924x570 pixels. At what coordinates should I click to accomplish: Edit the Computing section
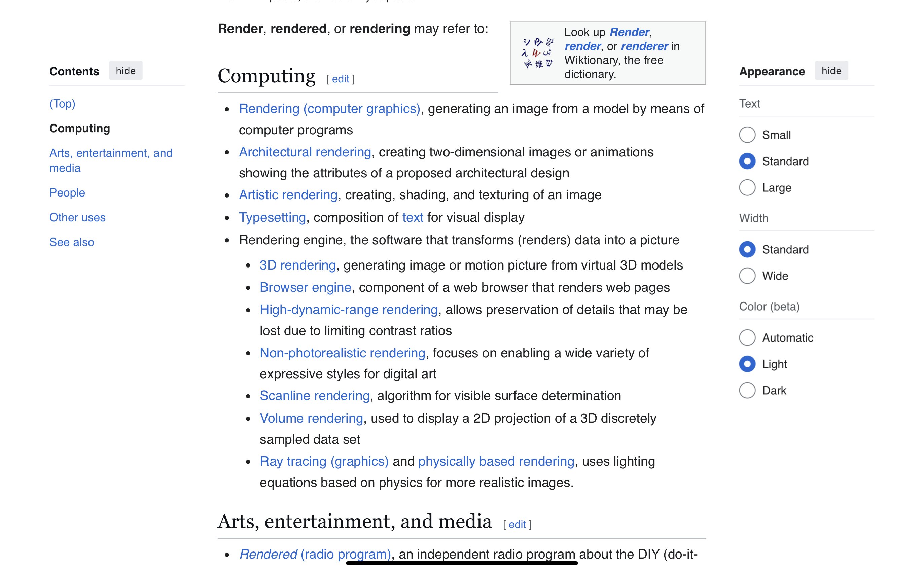341,79
